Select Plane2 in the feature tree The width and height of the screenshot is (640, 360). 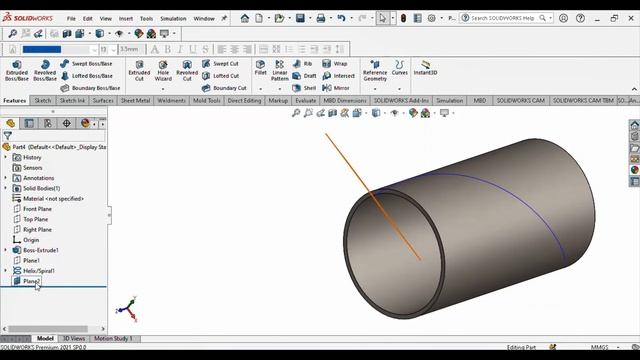(31, 281)
